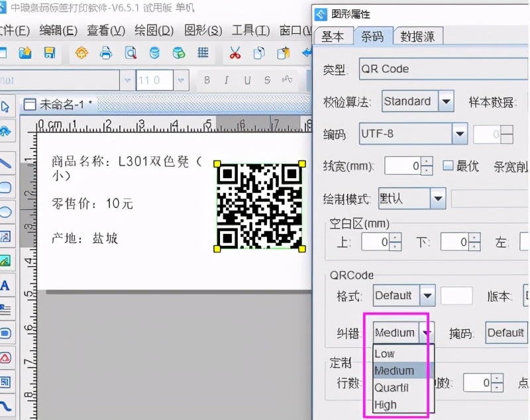This screenshot has height=420, width=530.
Task: Paste from clipboard icon
Action: pyautogui.click(x=284, y=53)
